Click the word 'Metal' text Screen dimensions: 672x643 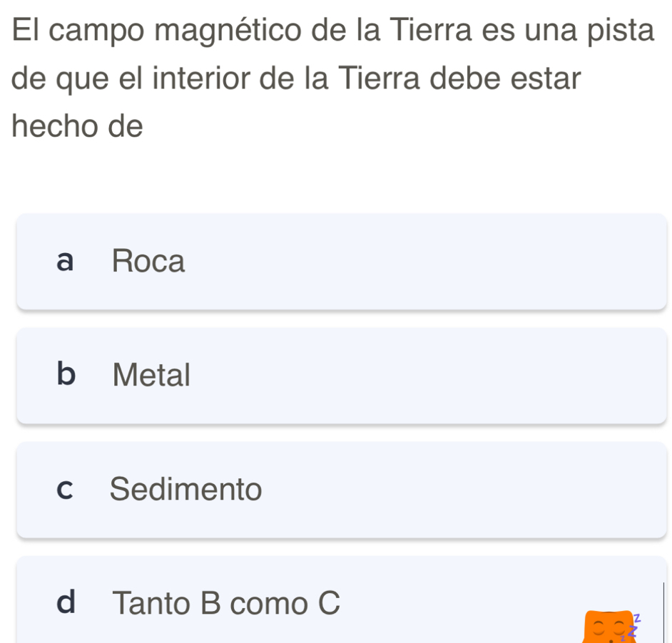pyautogui.click(x=151, y=375)
